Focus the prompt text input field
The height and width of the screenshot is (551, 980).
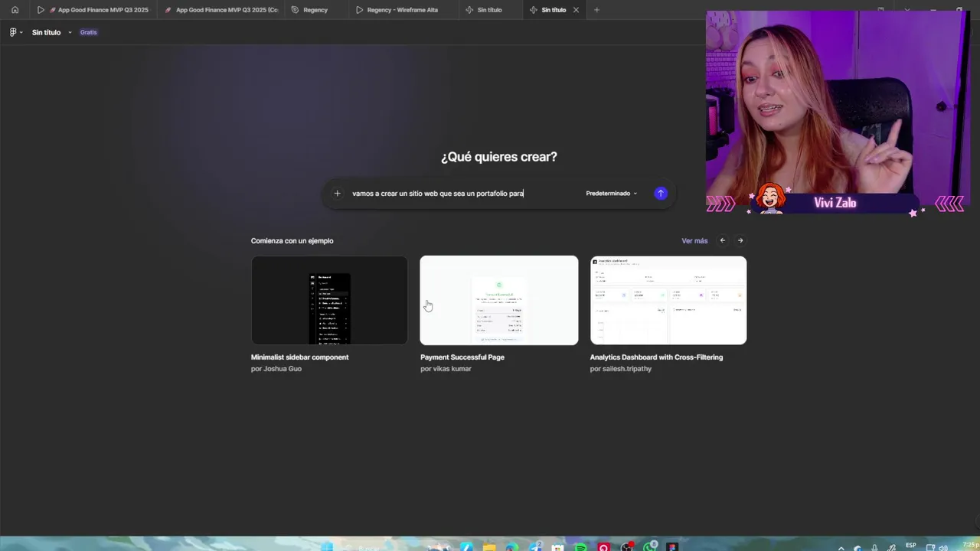click(463, 194)
